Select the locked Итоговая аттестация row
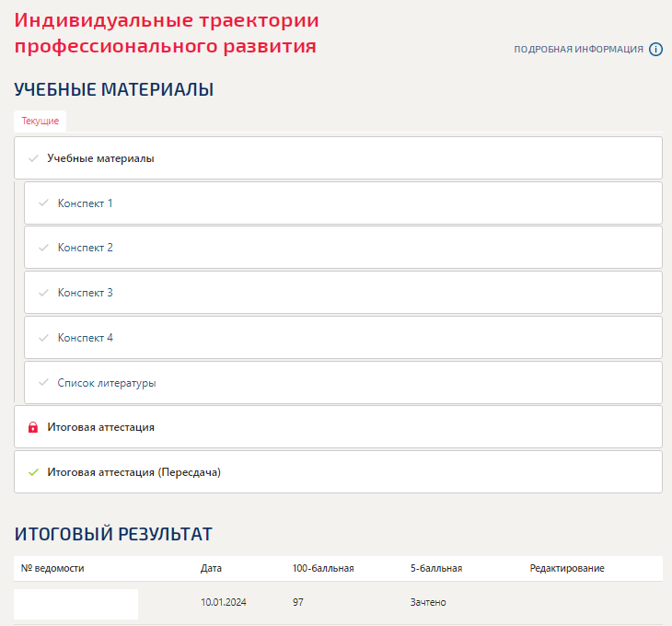This screenshot has width=672, height=626. 338,427
